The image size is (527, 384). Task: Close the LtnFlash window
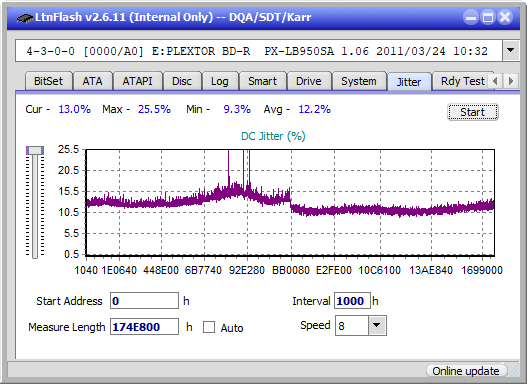click(505, 17)
